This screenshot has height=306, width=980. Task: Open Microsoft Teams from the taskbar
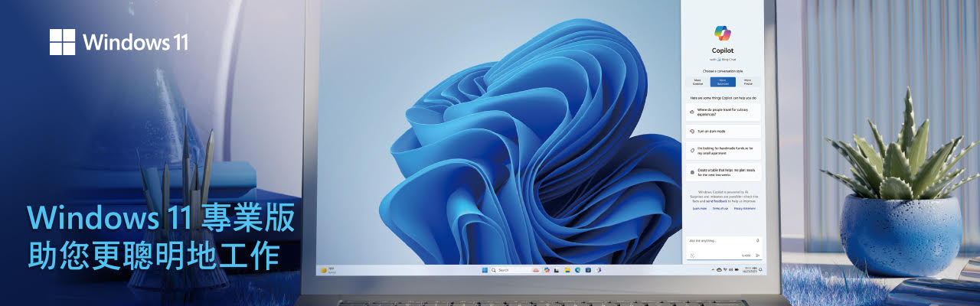point(598,270)
